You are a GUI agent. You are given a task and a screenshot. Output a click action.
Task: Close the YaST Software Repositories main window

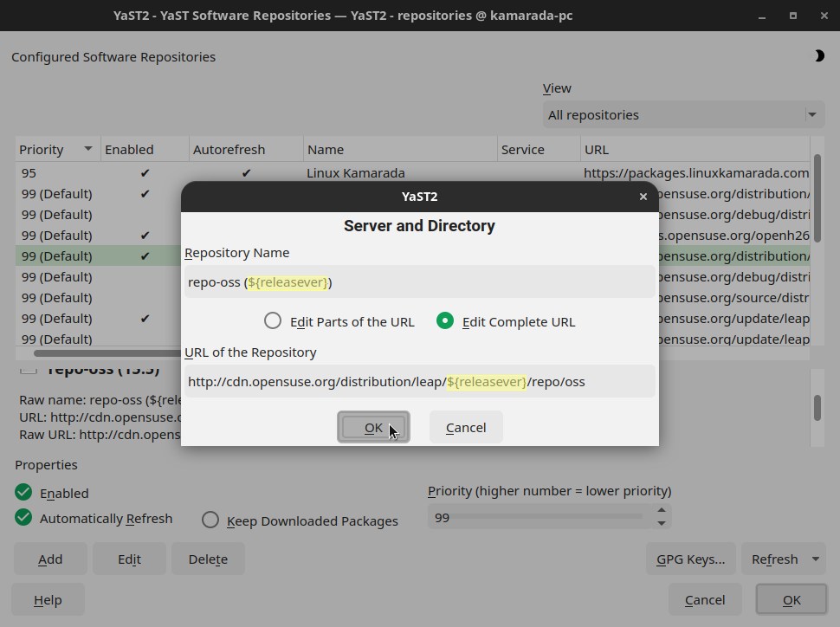pyautogui.click(x=824, y=16)
